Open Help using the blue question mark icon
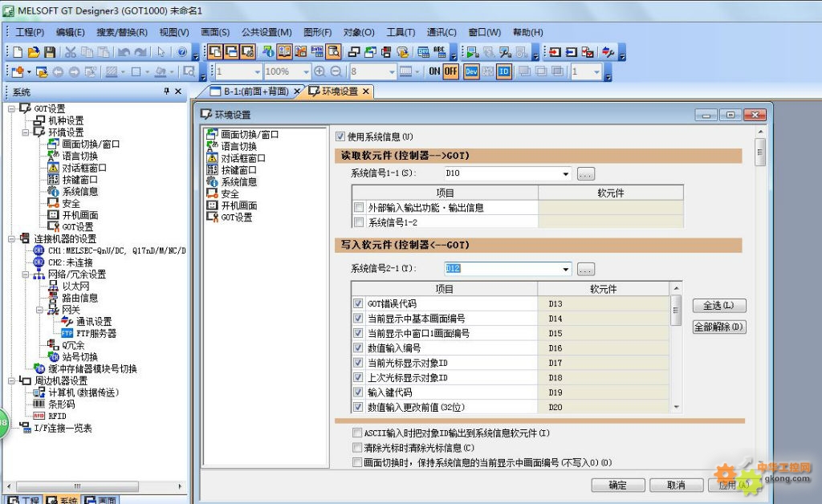This screenshot has width=822, height=504. coord(182,52)
